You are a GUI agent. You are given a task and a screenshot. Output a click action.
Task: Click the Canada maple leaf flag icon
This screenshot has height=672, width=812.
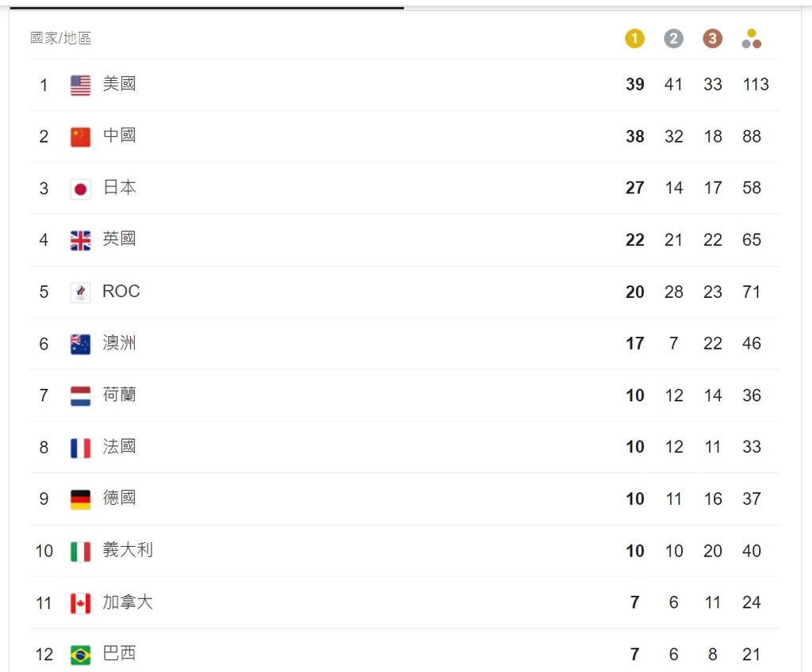click(80, 603)
